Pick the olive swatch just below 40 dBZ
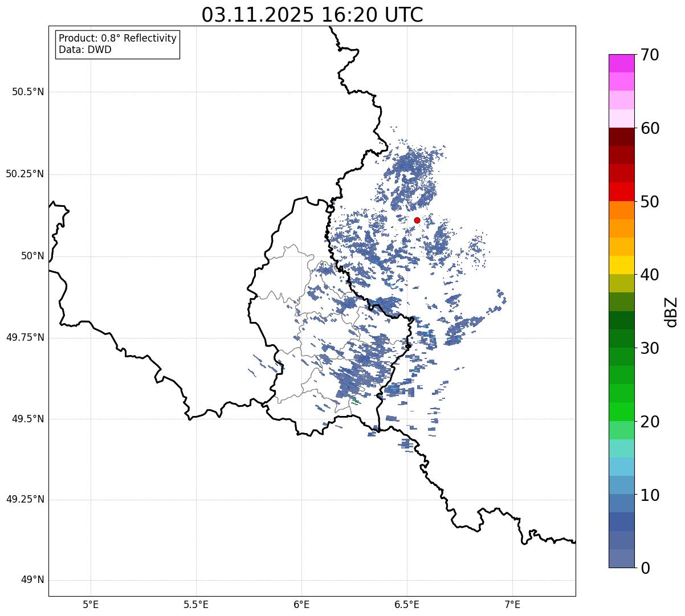This screenshot has height=616, width=685. [x=621, y=283]
